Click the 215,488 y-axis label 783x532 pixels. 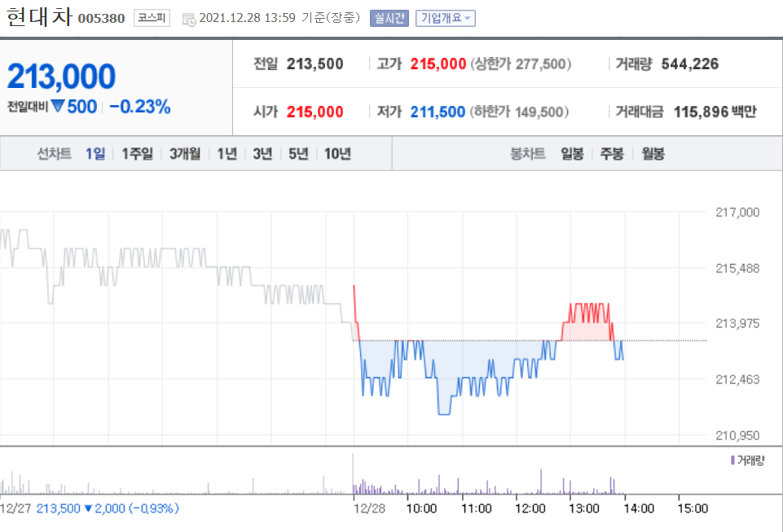737,268
